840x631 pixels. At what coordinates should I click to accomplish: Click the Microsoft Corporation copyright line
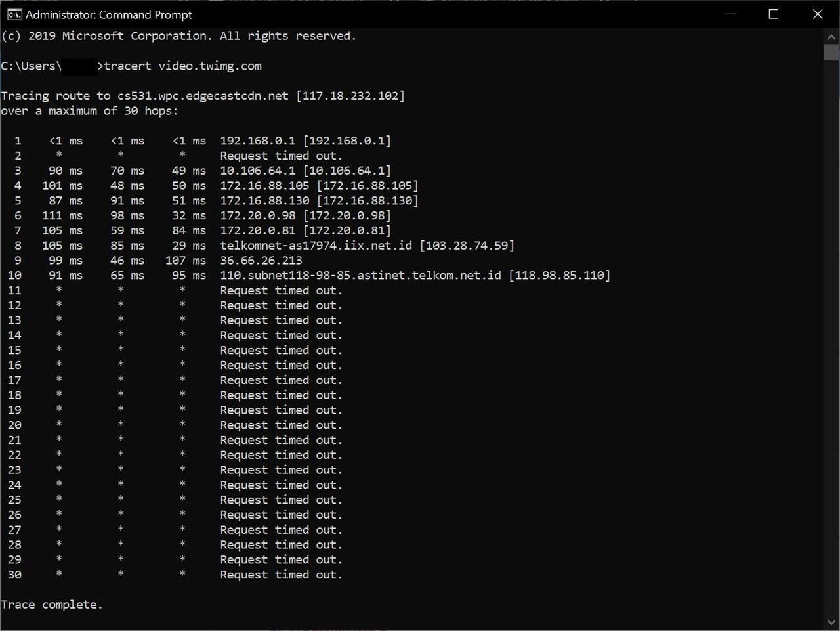(178, 36)
